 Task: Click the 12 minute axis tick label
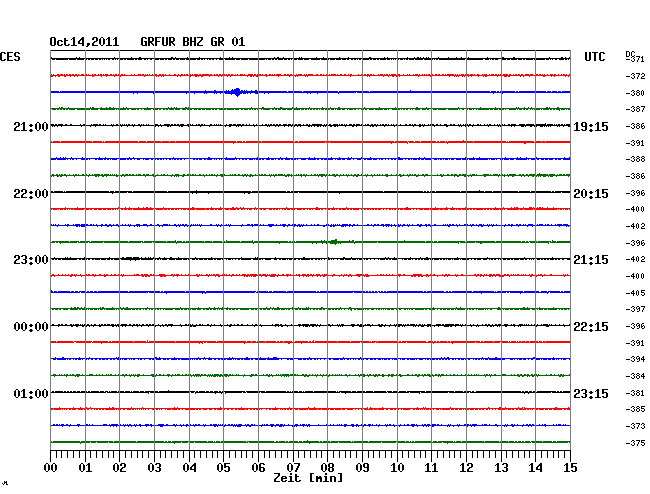[466, 467]
